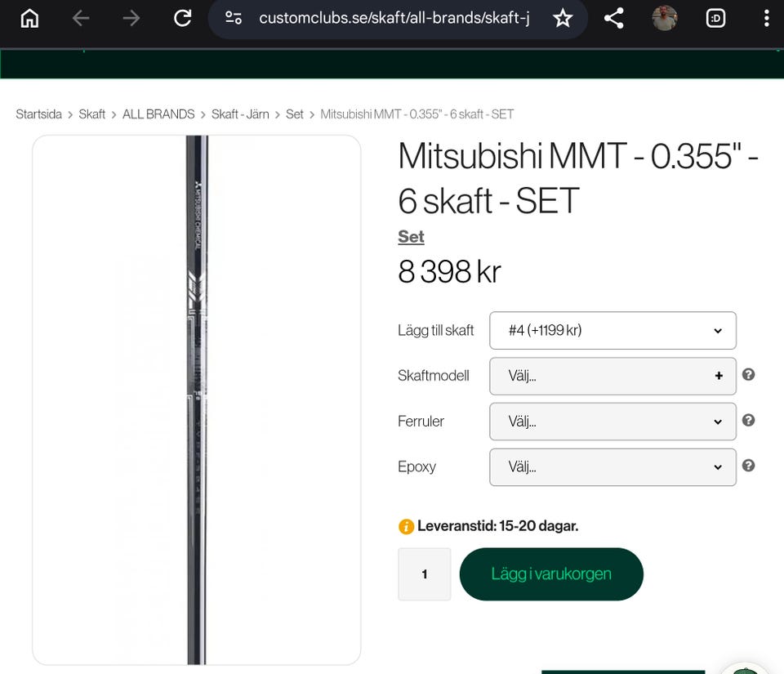The height and width of the screenshot is (674, 784).
Task: Click the address bar URL
Action: [x=394, y=19]
